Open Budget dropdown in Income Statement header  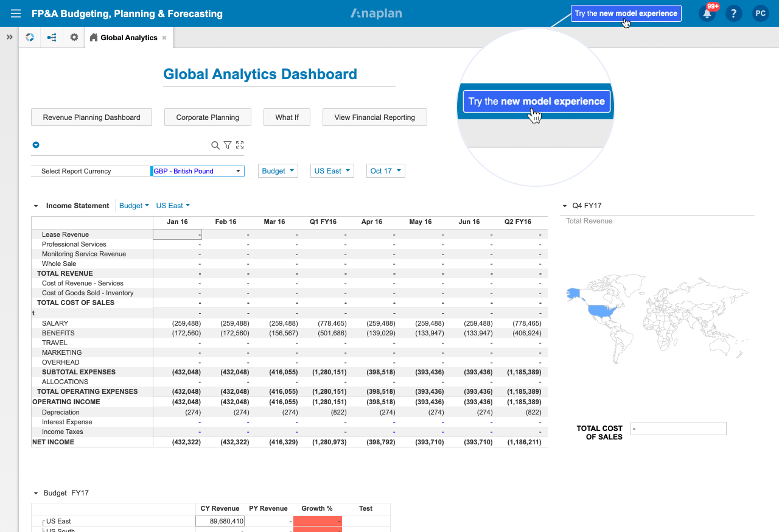coord(134,206)
